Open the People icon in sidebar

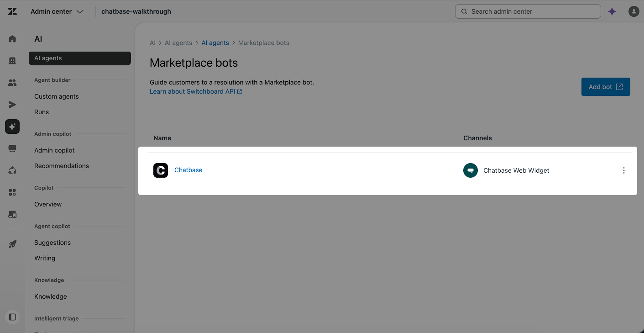coord(12,83)
